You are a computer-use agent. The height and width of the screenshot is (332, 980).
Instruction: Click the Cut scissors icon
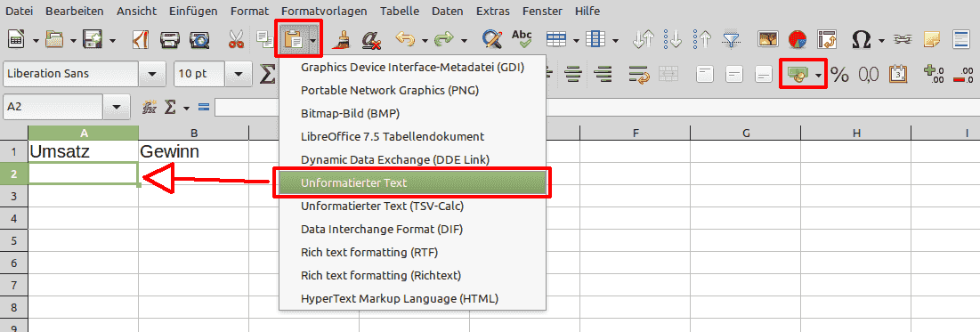tap(236, 39)
